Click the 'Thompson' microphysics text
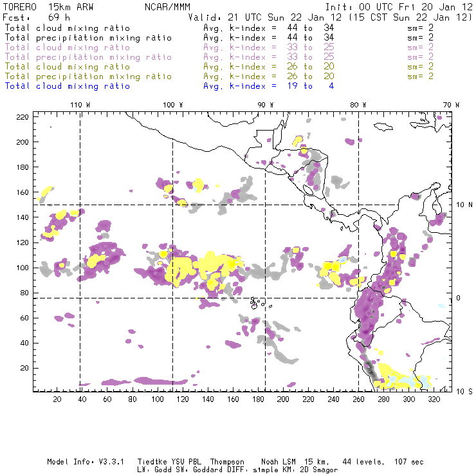Viewport: 476px width, 476px height. point(227,462)
